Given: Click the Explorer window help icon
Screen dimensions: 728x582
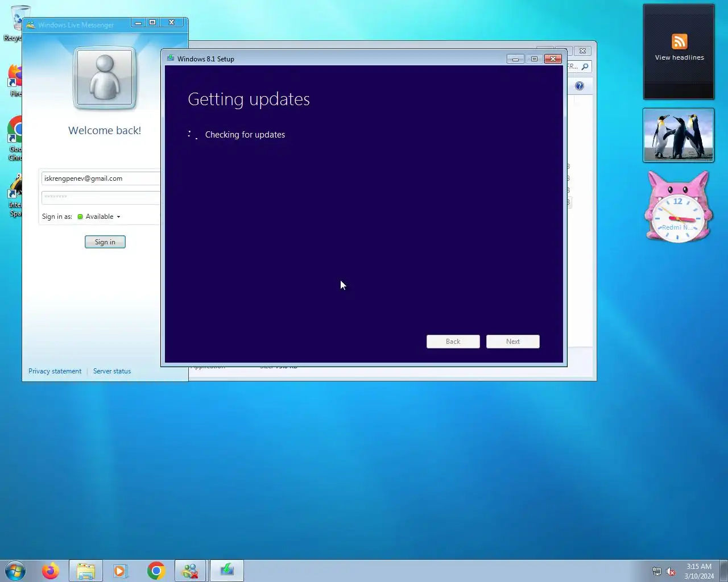Looking at the screenshot, I should pyautogui.click(x=579, y=86).
